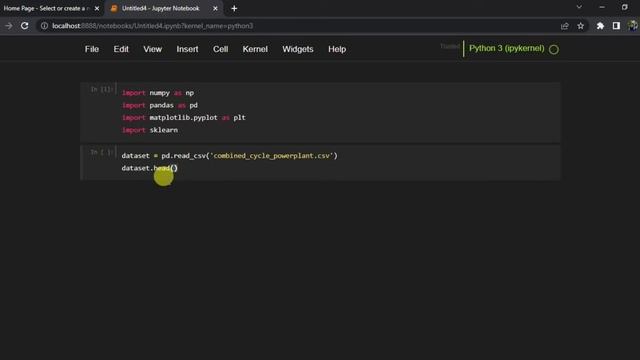Open the Cell menu
640x360 pixels.
tap(220, 49)
